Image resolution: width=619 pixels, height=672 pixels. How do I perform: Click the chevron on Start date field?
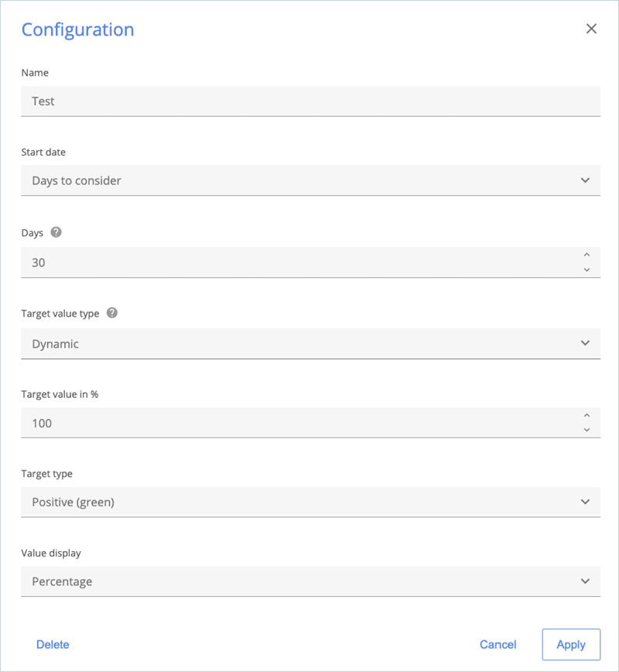(585, 180)
